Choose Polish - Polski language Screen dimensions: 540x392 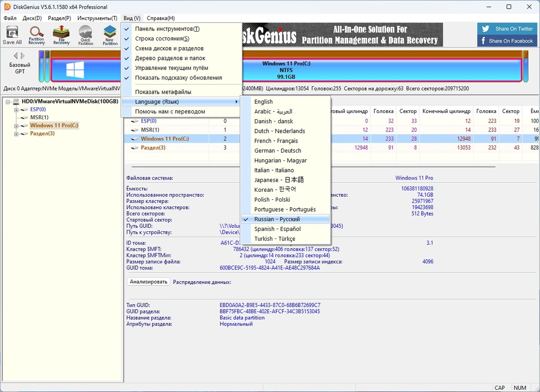(x=285, y=200)
